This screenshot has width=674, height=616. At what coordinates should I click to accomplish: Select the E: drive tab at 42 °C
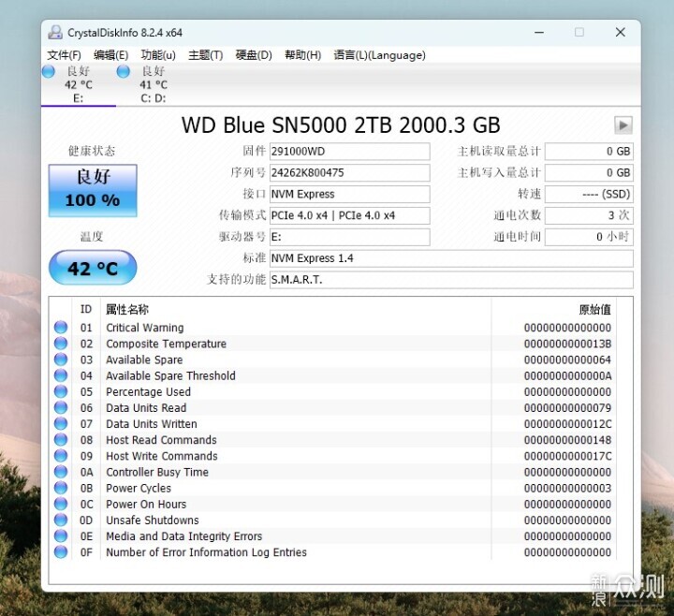pos(79,84)
